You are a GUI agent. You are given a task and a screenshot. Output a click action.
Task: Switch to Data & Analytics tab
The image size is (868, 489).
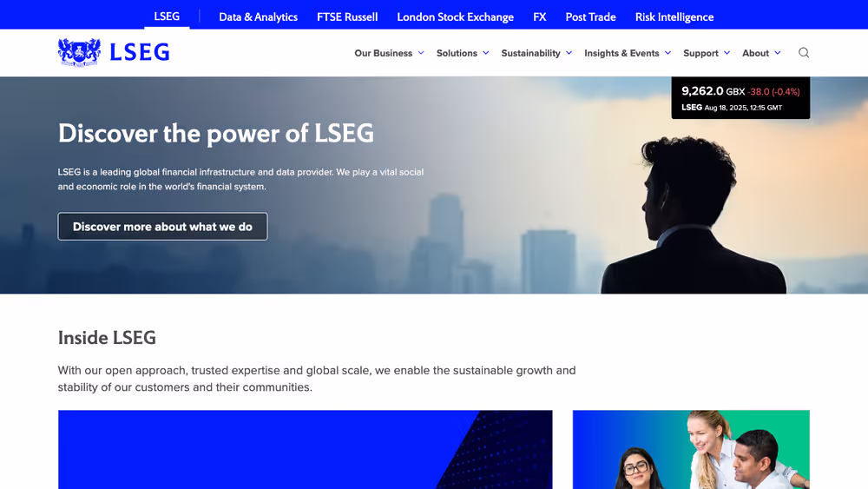[258, 17]
